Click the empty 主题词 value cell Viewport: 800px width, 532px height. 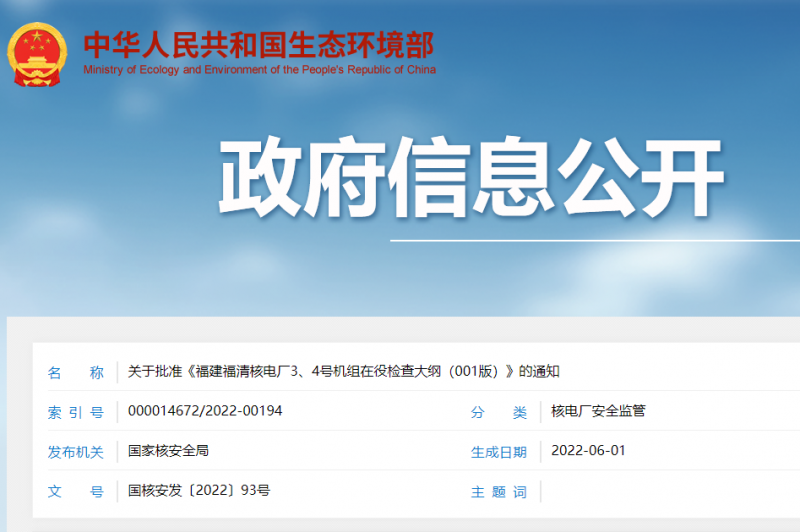click(x=660, y=491)
